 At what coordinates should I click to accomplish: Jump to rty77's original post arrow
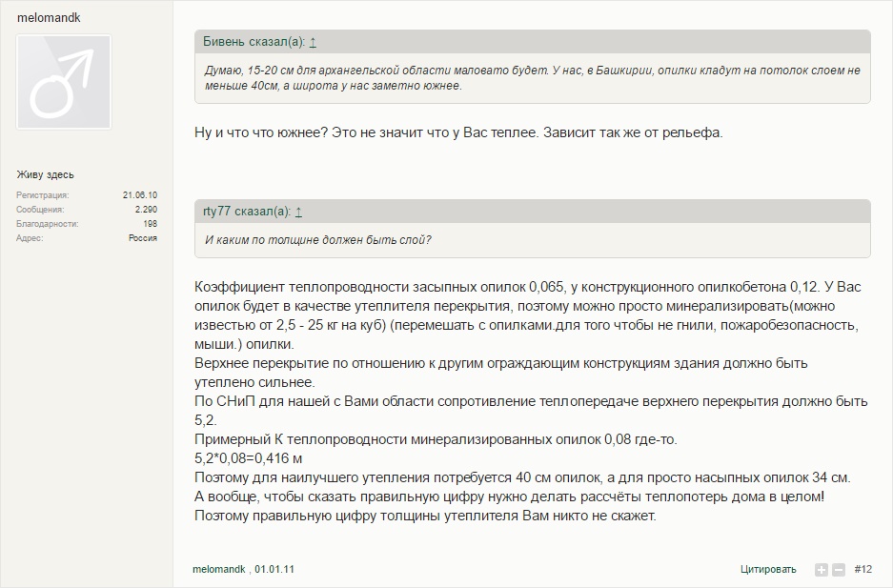click(298, 212)
